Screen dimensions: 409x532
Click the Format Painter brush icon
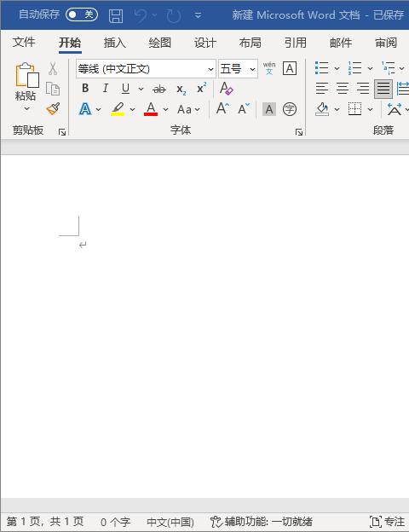tap(53, 109)
